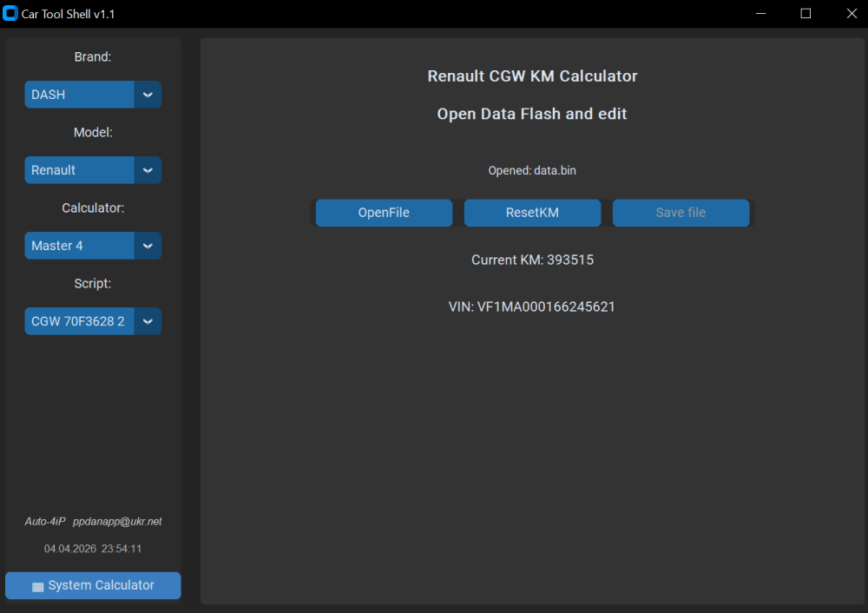Open the Calculator dropdown showing Master 4
The width and height of the screenshot is (868, 613).
(x=93, y=246)
